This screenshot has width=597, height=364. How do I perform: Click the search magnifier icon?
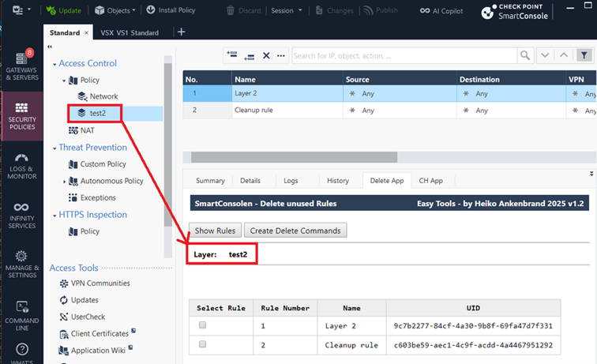click(525, 55)
